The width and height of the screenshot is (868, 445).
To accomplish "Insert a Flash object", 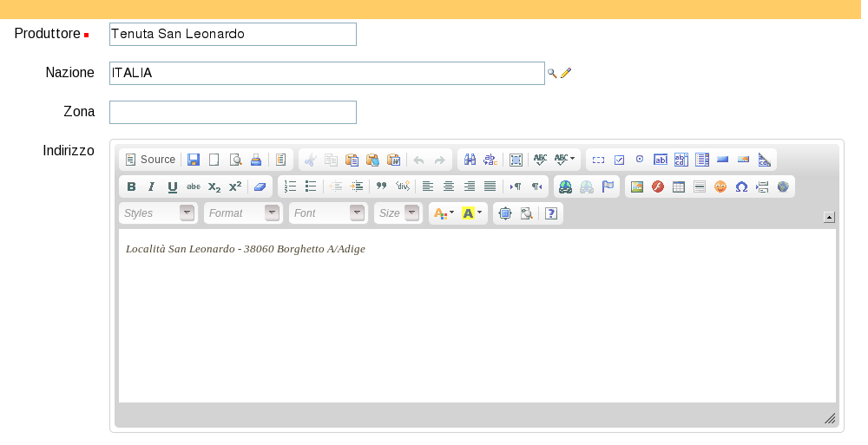I will 658,187.
